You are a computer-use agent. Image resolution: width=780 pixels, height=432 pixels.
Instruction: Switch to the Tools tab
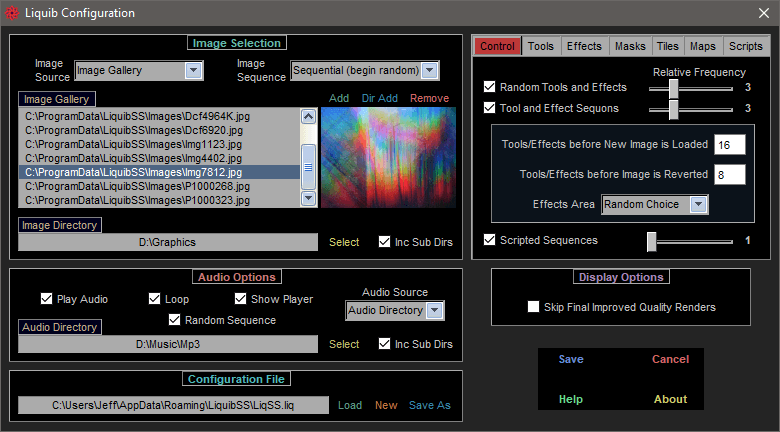pos(541,46)
